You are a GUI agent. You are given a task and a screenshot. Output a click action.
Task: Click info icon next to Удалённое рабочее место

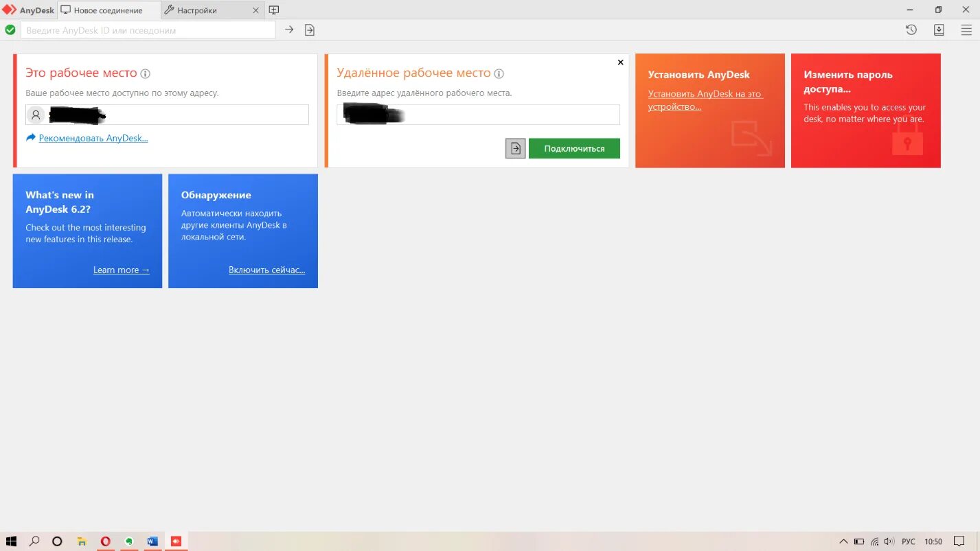click(499, 73)
